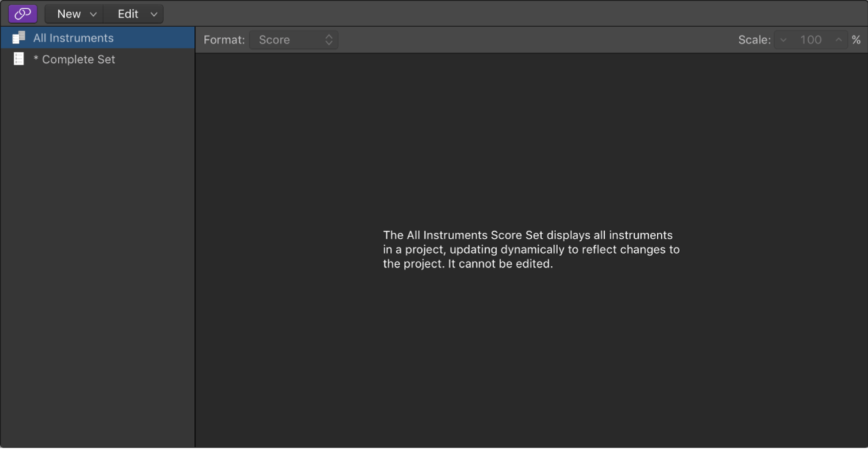The width and height of the screenshot is (868, 449).
Task: Click the Scale: label
Action: point(754,40)
